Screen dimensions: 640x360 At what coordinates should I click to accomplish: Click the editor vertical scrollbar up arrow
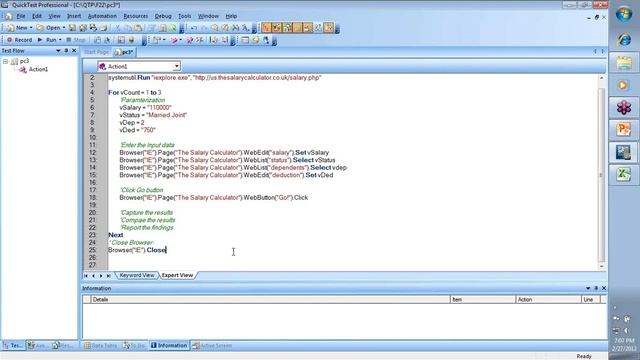click(x=601, y=78)
